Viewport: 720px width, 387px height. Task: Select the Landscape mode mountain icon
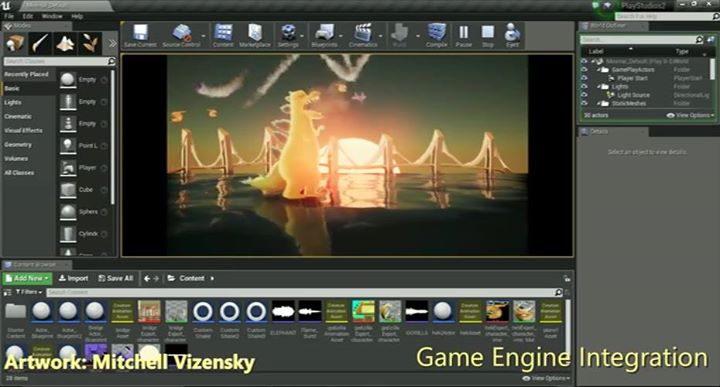65,43
